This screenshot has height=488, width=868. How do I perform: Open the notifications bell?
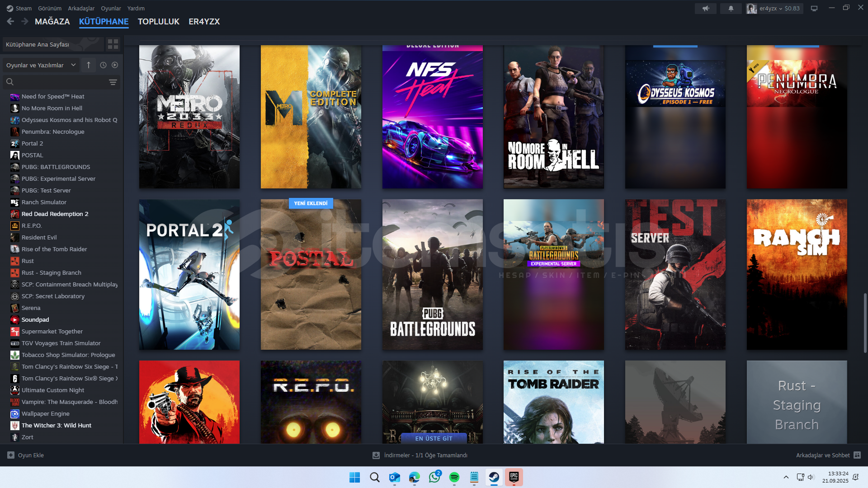(x=731, y=8)
